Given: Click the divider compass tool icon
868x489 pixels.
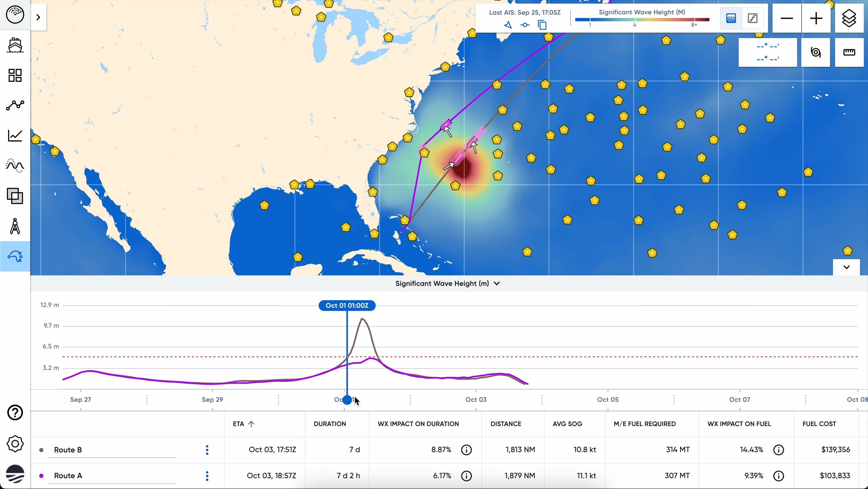Looking at the screenshot, I should [x=15, y=226].
